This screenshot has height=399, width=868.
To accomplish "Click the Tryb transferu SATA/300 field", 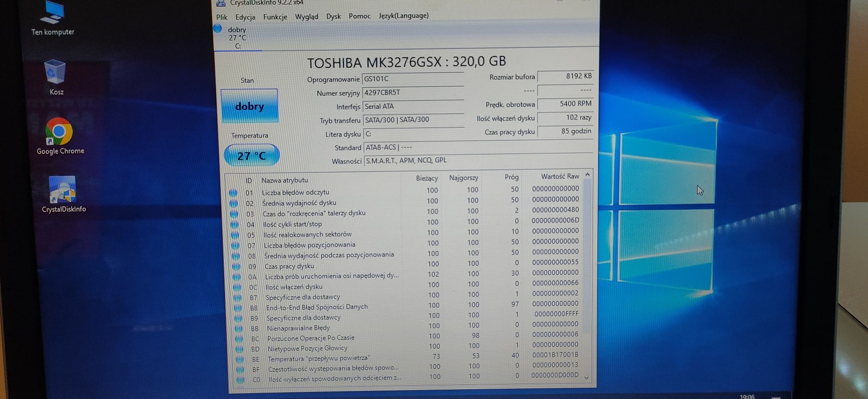I will [414, 120].
